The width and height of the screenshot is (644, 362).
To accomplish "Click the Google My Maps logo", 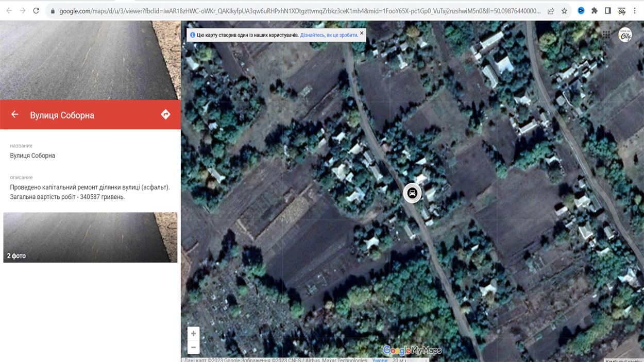I will point(412,351).
